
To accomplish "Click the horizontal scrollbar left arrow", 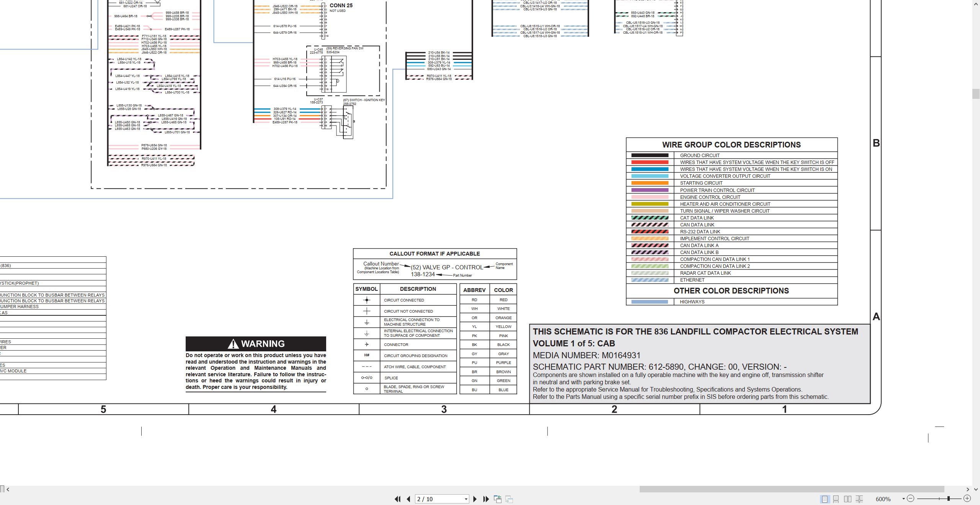I will point(8,489).
